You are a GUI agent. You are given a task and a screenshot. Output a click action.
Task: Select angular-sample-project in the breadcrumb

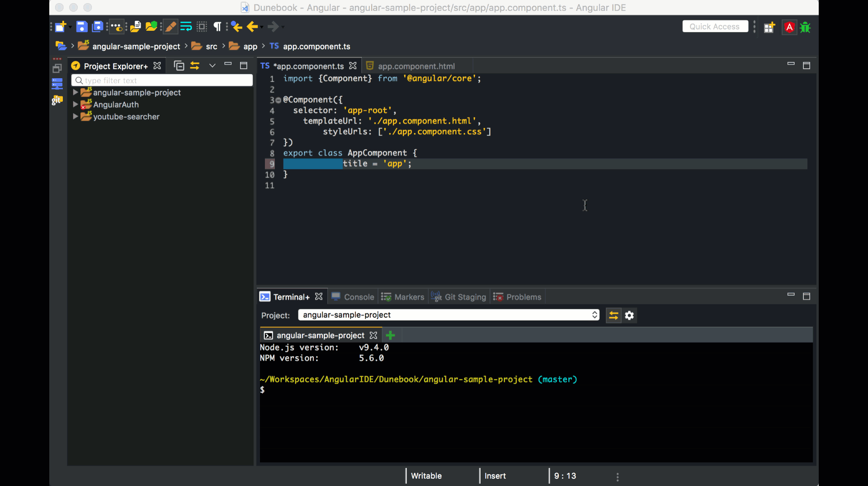136,47
